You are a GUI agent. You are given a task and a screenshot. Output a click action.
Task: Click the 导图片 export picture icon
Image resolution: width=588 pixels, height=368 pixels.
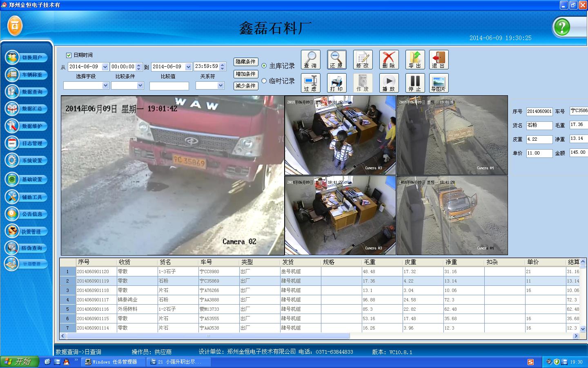click(x=439, y=83)
